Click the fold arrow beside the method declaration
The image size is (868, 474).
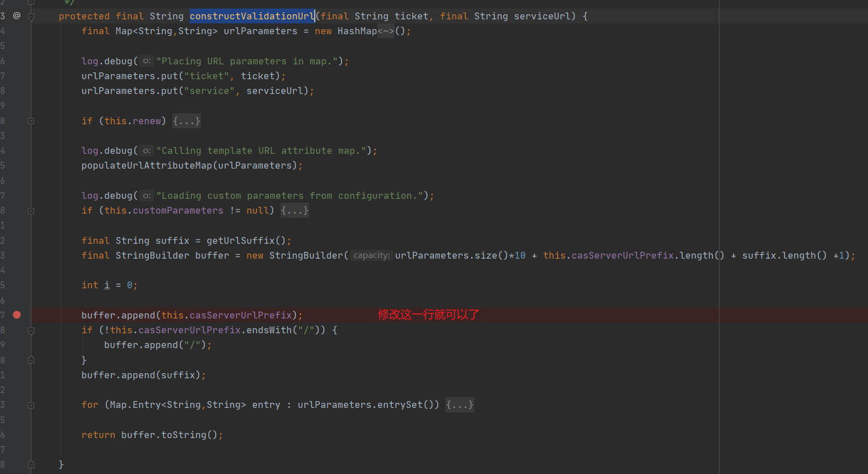pyautogui.click(x=31, y=16)
